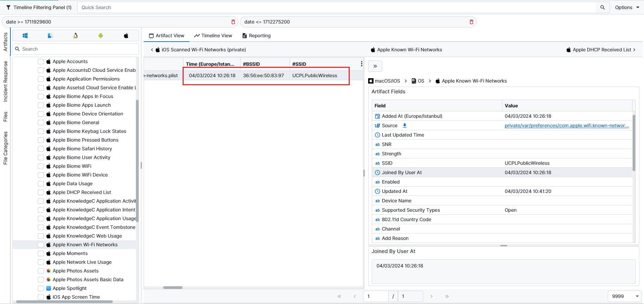This screenshot has width=644, height=304.
Task: Select the Android platform icon
Action: [x=101, y=36]
